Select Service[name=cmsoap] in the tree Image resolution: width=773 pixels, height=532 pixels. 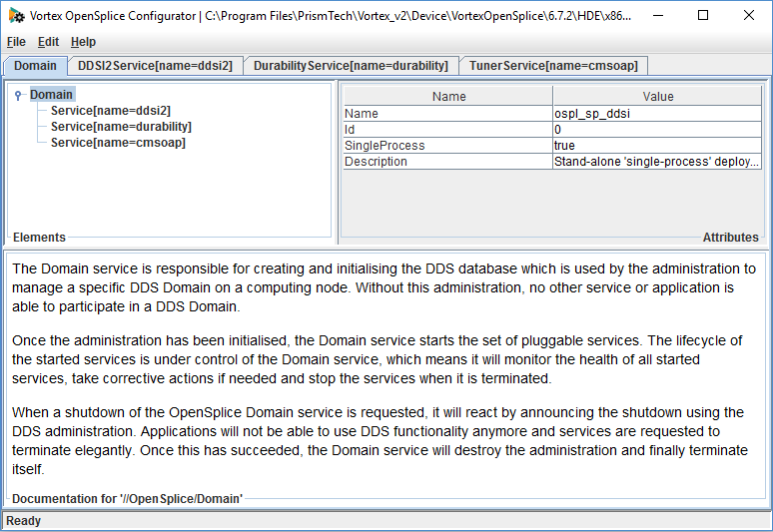[118, 143]
